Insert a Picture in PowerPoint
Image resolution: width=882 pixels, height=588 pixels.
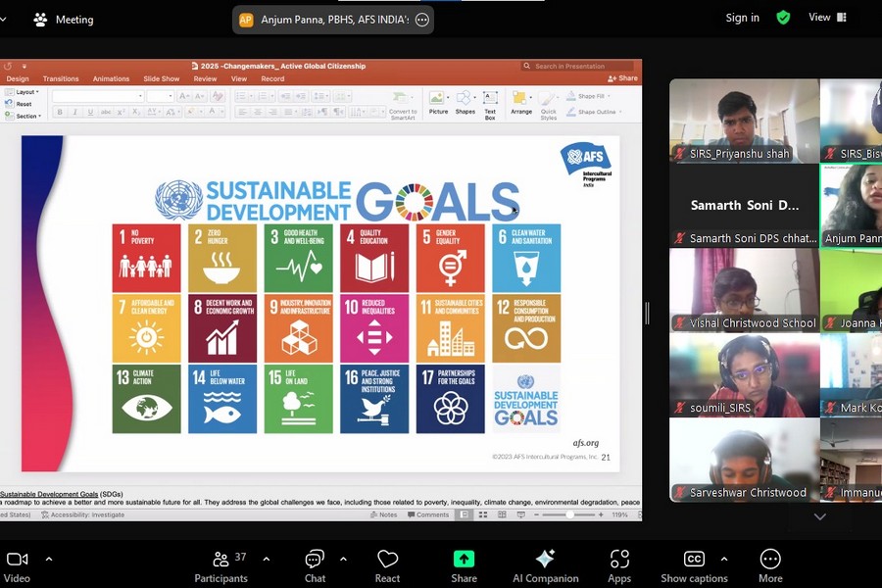click(438, 103)
